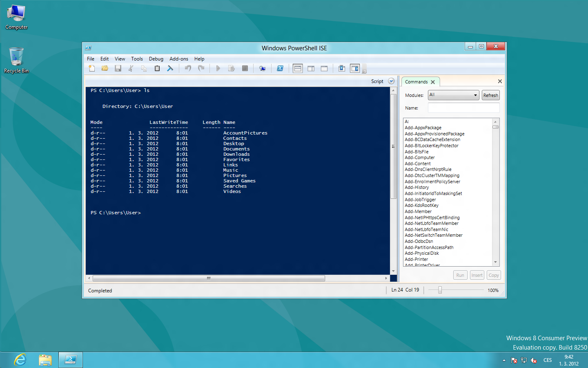Click the Open script folder icon
This screenshot has height=368, width=588.
(x=105, y=68)
